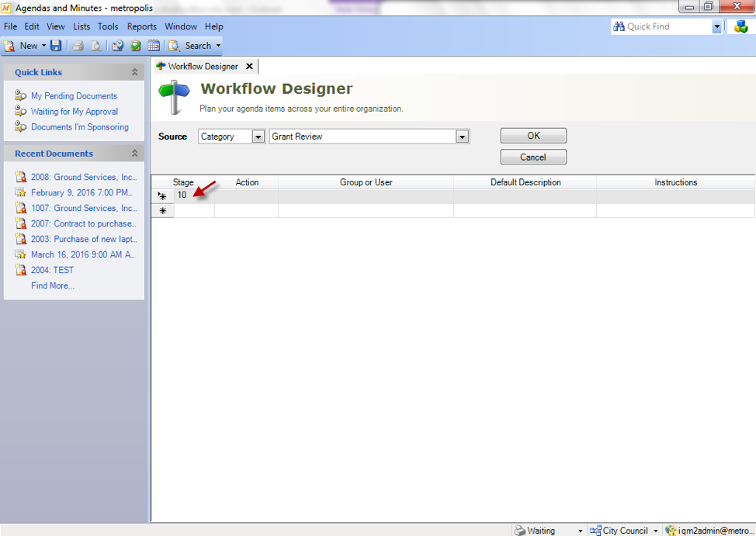The height and width of the screenshot is (536, 756).
Task: Click the colored cubes icon near Quick Find
Action: pyautogui.click(x=741, y=27)
